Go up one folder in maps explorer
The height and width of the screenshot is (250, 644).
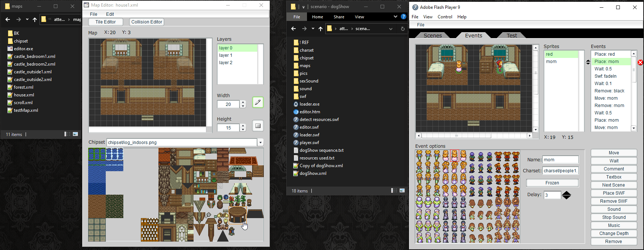35,19
